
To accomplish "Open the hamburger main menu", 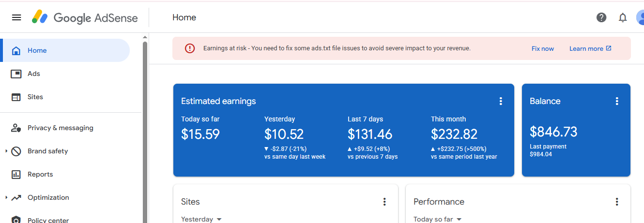I will click(x=16, y=17).
